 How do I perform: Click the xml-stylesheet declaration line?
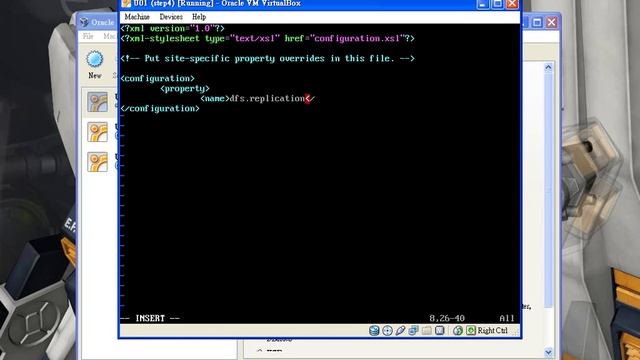click(x=267, y=38)
